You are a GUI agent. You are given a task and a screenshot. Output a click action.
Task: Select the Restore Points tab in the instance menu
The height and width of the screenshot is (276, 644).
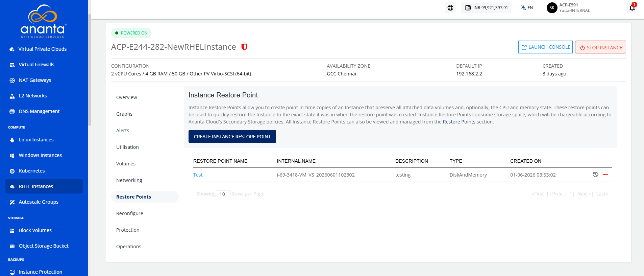coord(145,197)
